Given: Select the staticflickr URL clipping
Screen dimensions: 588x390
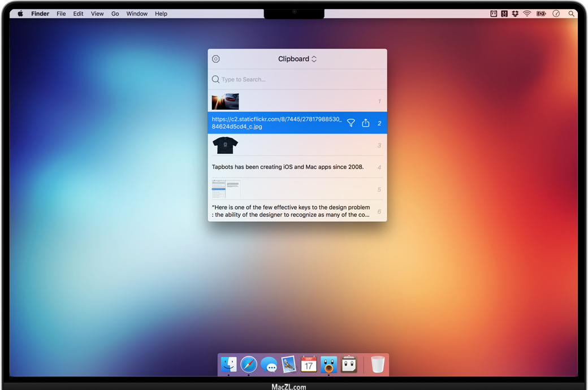Looking at the screenshot, I should pos(276,123).
